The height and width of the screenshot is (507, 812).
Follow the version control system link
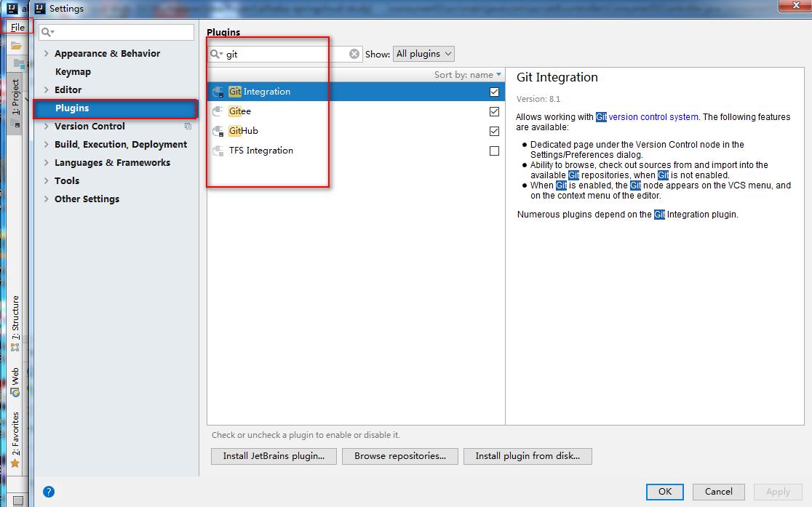(653, 117)
